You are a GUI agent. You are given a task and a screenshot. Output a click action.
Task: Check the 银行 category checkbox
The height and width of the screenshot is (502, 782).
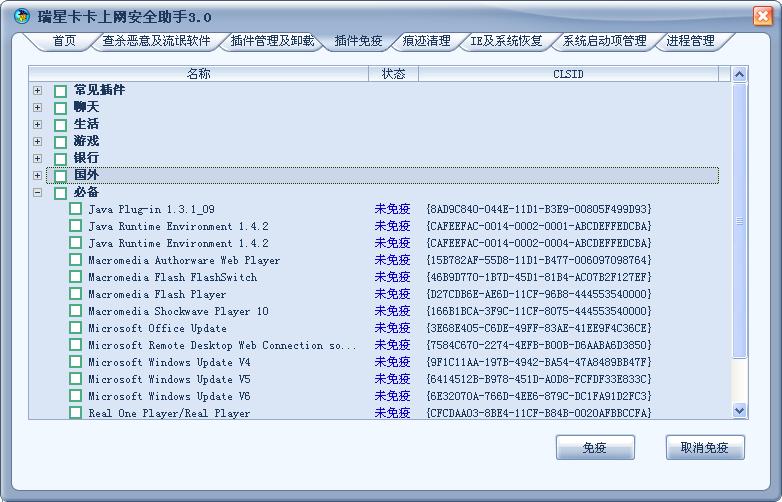pos(60,159)
